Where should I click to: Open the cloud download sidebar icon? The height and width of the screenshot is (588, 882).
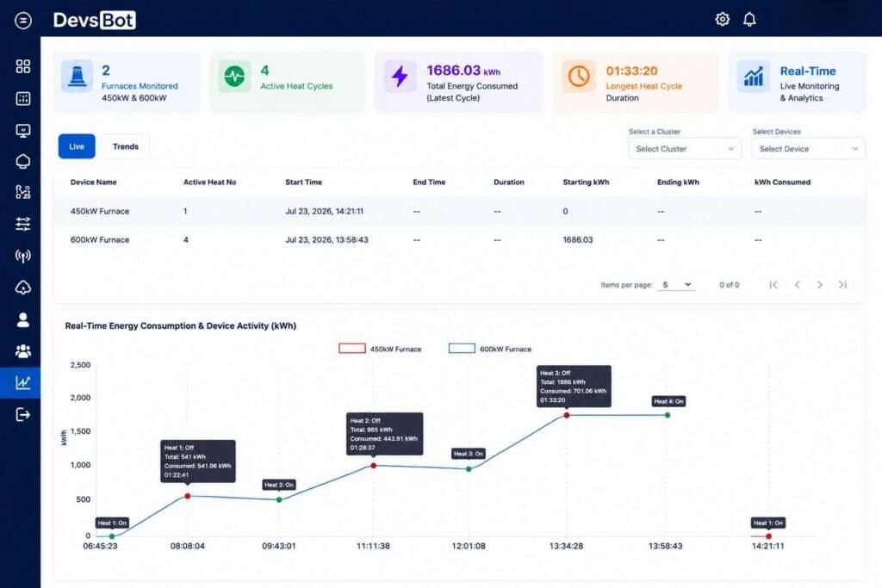pyautogui.click(x=23, y=288)
